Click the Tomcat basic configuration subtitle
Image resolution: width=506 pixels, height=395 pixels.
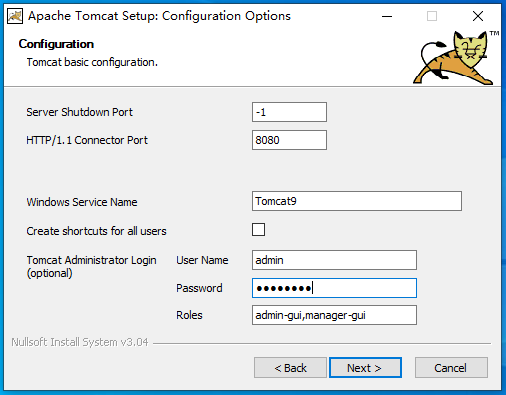92,62
